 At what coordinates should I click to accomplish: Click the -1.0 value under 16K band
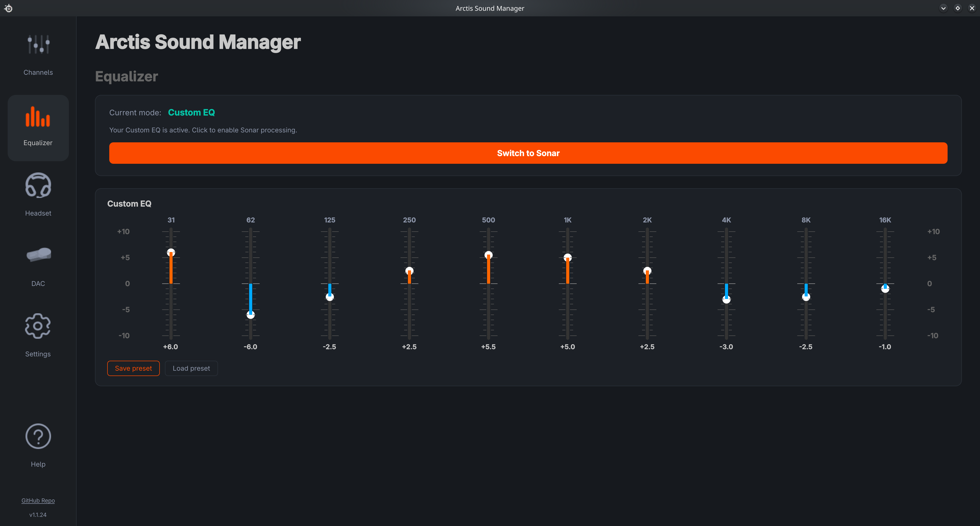tap(885, 347)
